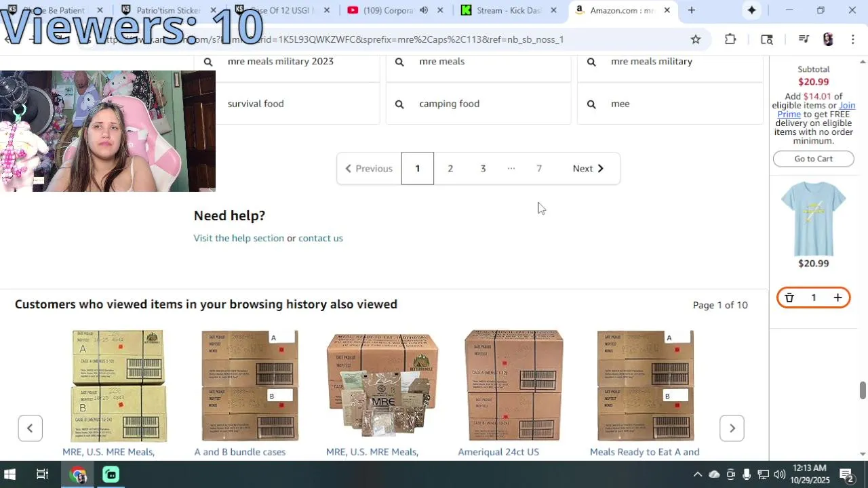Open the 'Ameriqual 24ct US' product image

coord(513,386)
